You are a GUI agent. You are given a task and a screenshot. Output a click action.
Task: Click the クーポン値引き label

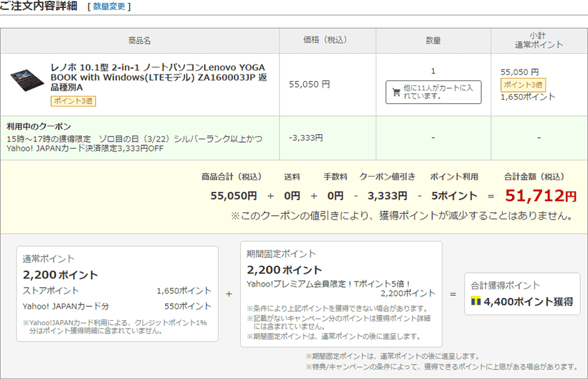point(387,177)
